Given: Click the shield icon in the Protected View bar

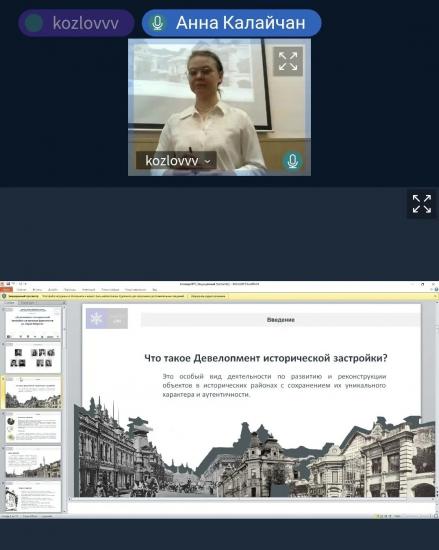Looking at the screenshot, I should click(4, 296).
